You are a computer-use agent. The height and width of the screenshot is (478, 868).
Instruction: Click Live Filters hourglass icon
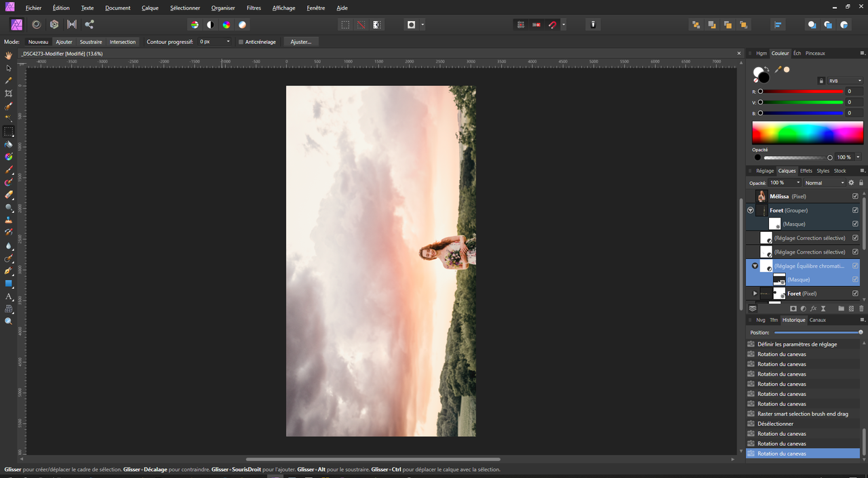tap(823, 308)
